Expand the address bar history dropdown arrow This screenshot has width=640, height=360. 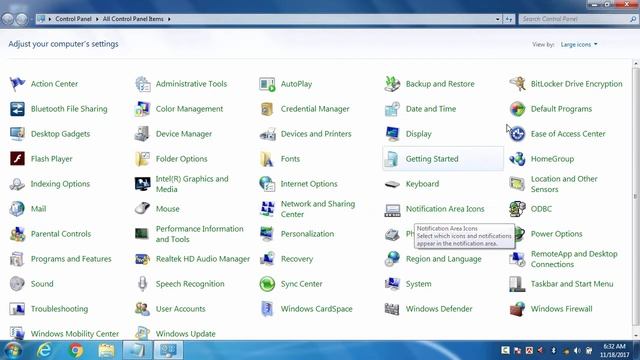[x=498, y=19]
